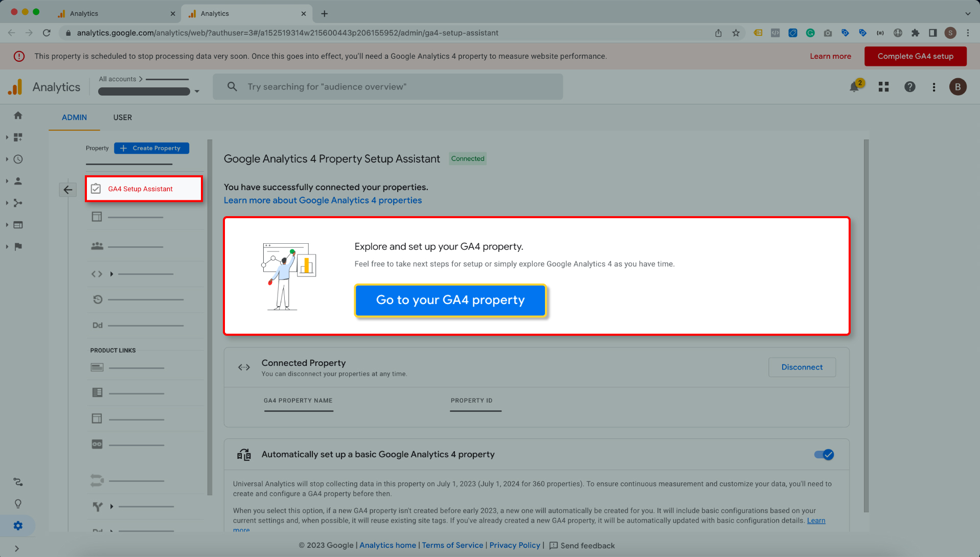Switch to the USER tab

pyautogui.click(x=122, y=118)
